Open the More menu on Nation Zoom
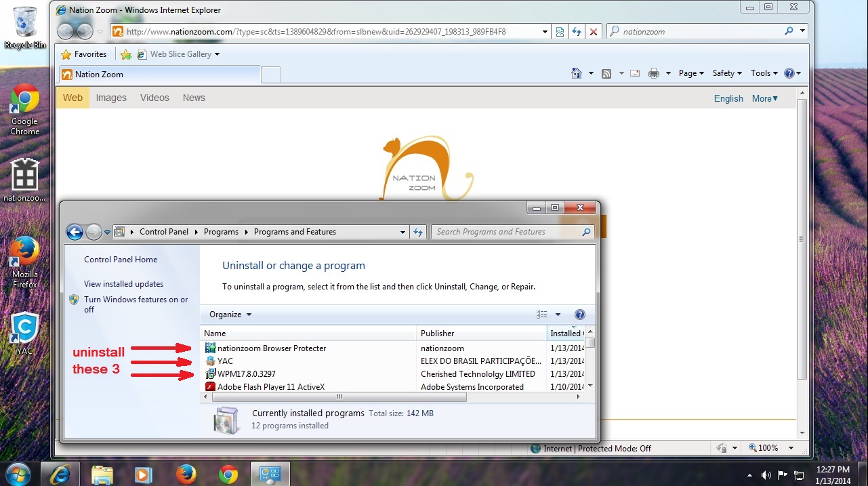 coord(765,98)
